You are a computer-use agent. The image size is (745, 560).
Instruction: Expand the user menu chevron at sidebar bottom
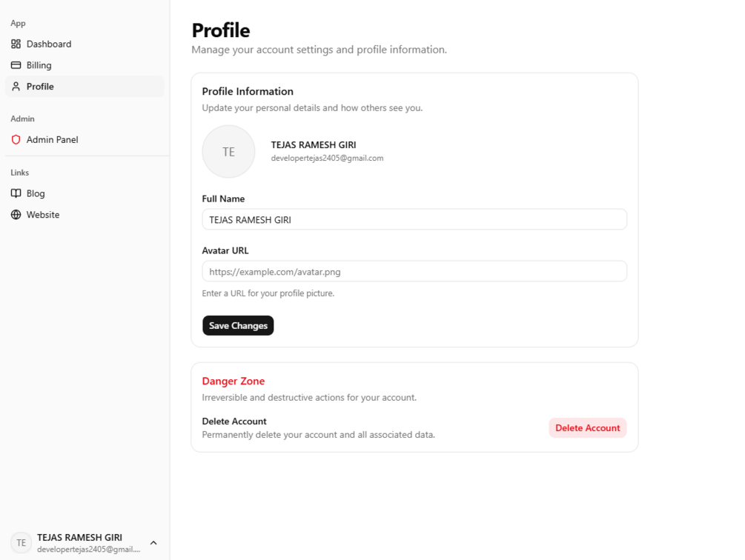153,543
